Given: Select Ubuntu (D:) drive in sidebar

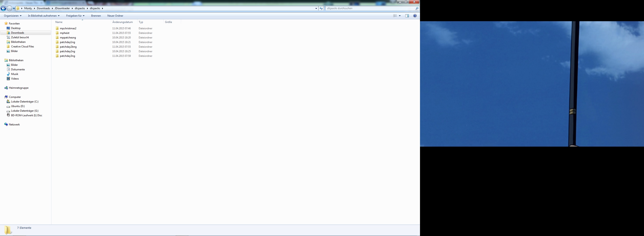Looking at the screenshot, I should (x=18, y=106).
